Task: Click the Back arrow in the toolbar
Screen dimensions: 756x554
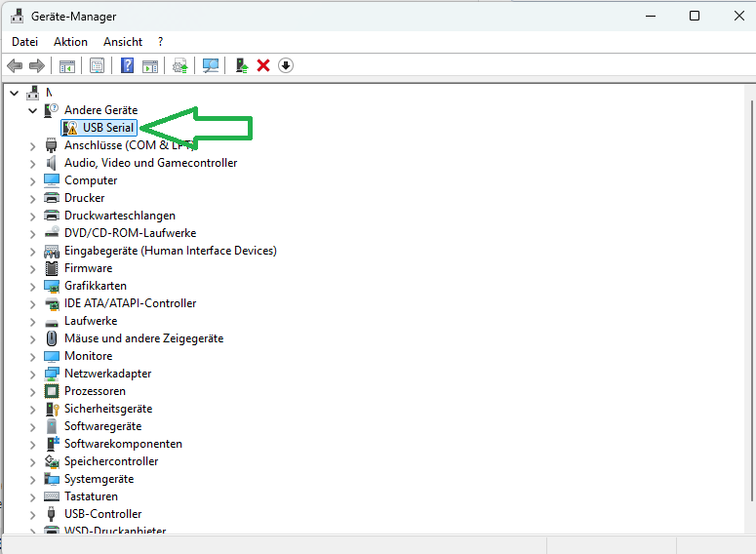Action: click(x=15, y=65)
